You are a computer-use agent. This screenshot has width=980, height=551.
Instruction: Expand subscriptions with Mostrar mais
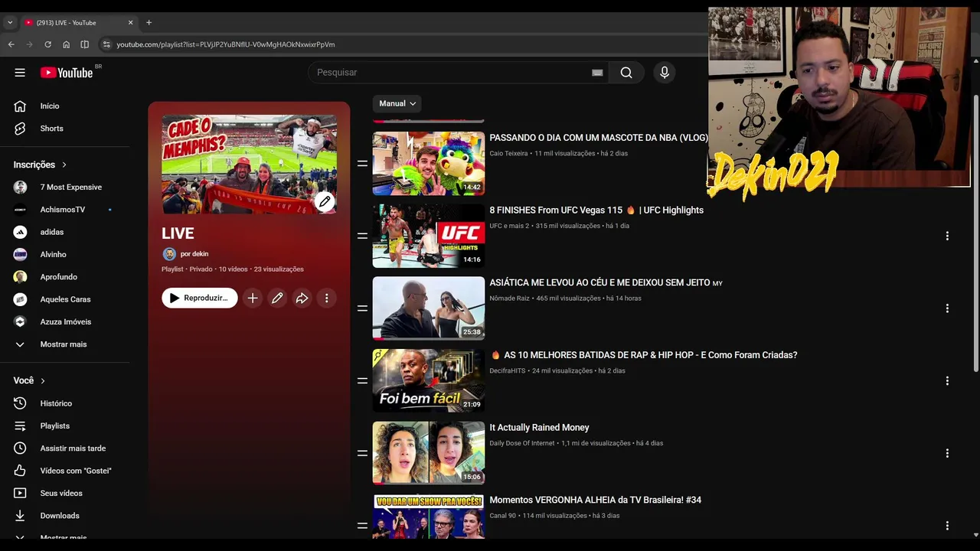pyautogui.click(x=64, y=344)
